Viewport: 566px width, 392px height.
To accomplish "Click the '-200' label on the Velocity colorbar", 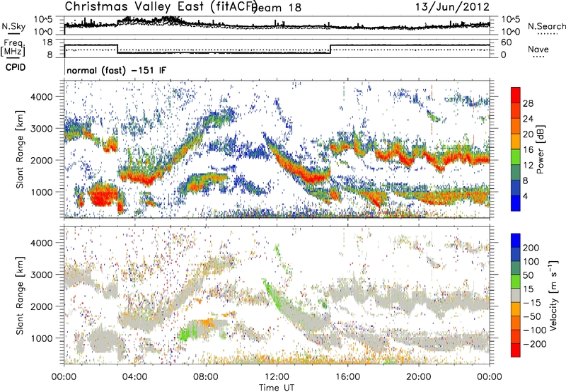I will tap(535, 344).
